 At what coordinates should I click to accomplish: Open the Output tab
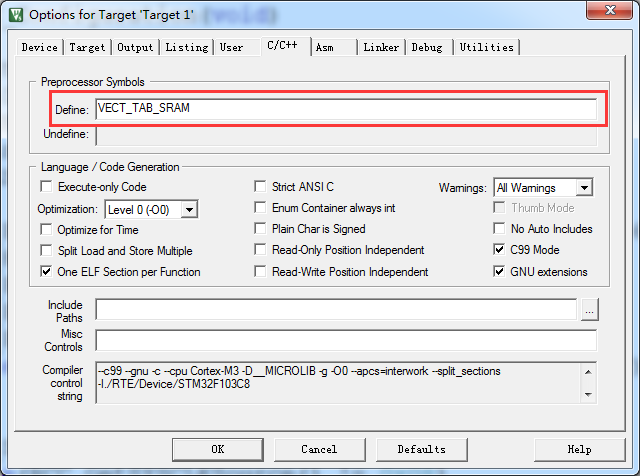point(135,47)
